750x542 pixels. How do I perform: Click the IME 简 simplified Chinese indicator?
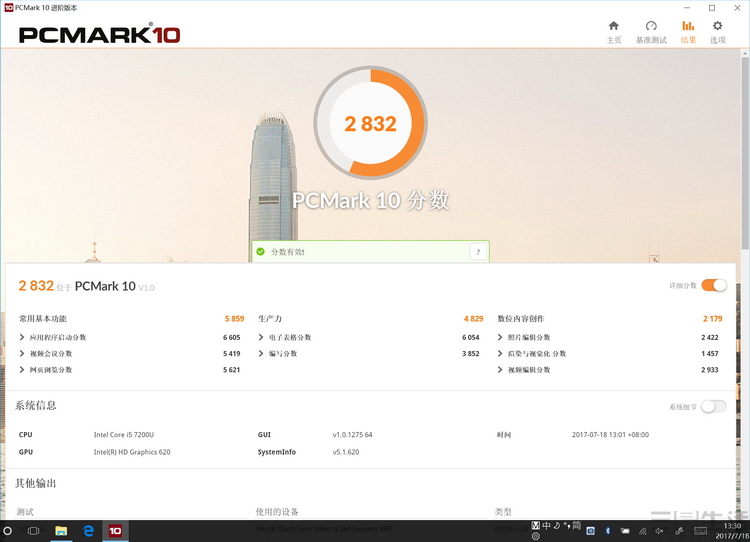coord(577,526)
